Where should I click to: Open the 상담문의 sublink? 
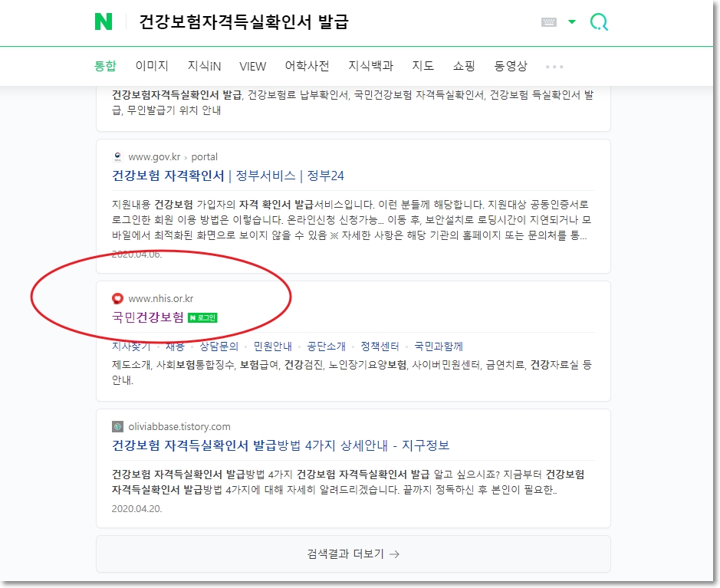[219, 346]
